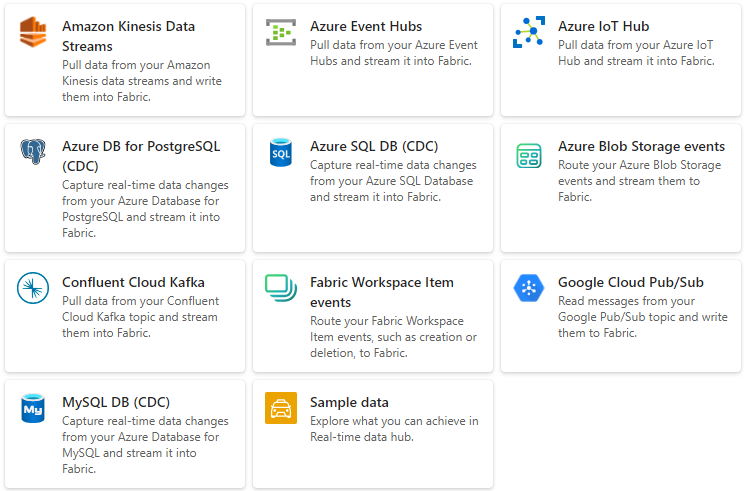The width and height of the screenshot is (749, 491).
Task: Select the Azure DB for PostgreSQL (CDC) title
Action: point(141,156)
